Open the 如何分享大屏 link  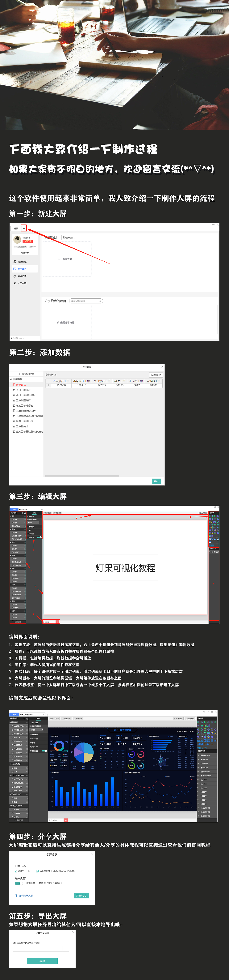26,896
